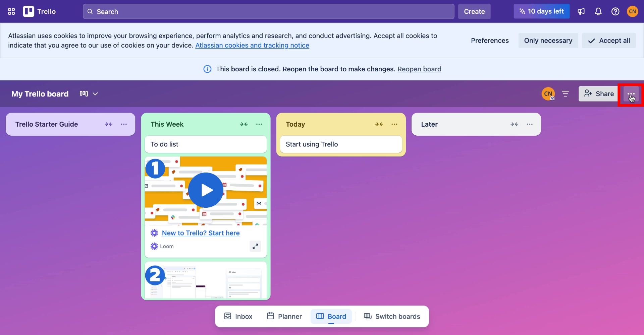644x335 pixels.
Task: Play the Loom video on the card
Action: tap(206, 190)
